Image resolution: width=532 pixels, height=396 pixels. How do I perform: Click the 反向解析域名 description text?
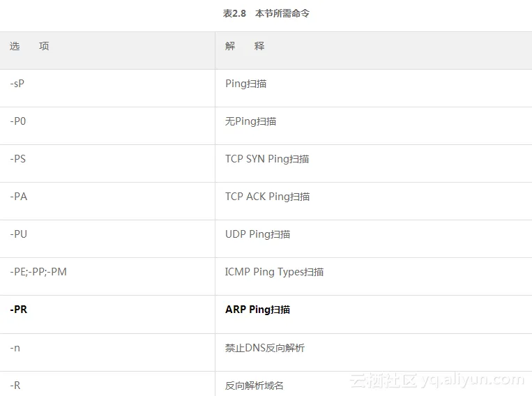(x=254, y=385)
